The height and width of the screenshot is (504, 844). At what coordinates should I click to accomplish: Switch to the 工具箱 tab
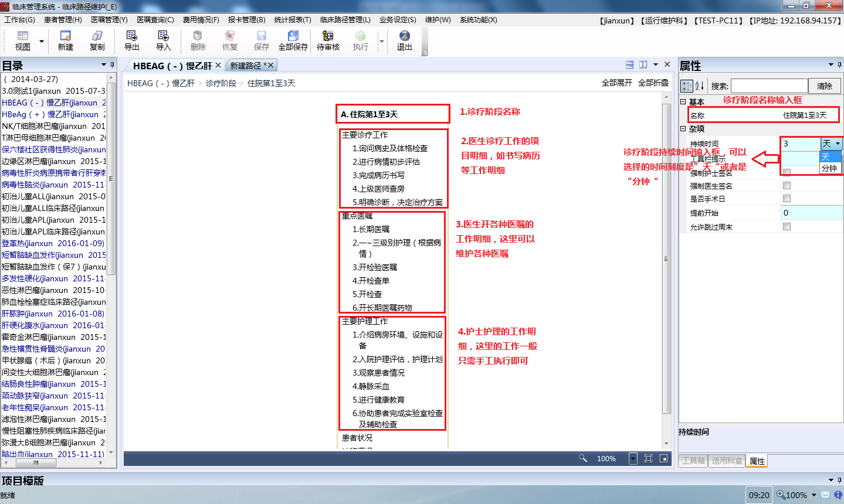coord(693,461)
